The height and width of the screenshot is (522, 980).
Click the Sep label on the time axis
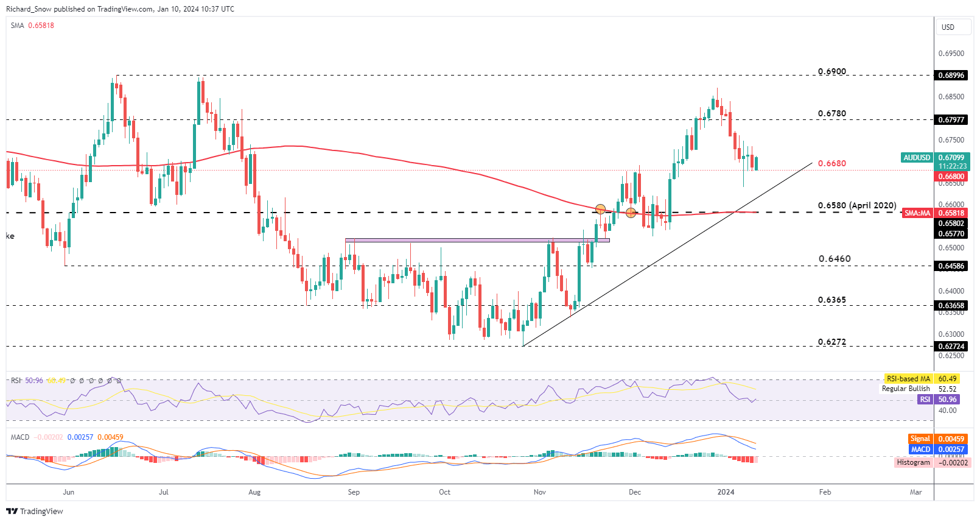pos(354,492)
